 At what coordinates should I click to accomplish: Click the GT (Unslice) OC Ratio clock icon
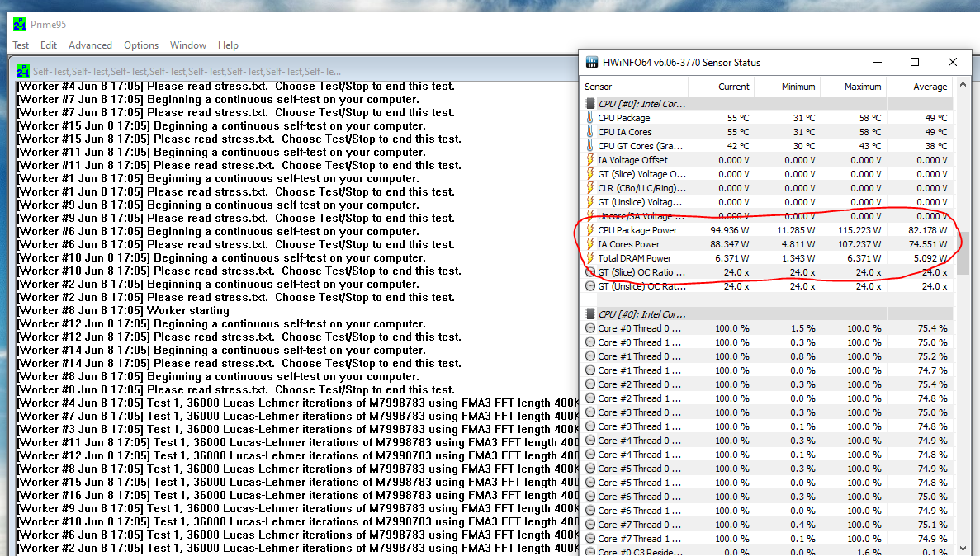pyautogui.click(x=590, y=286)
